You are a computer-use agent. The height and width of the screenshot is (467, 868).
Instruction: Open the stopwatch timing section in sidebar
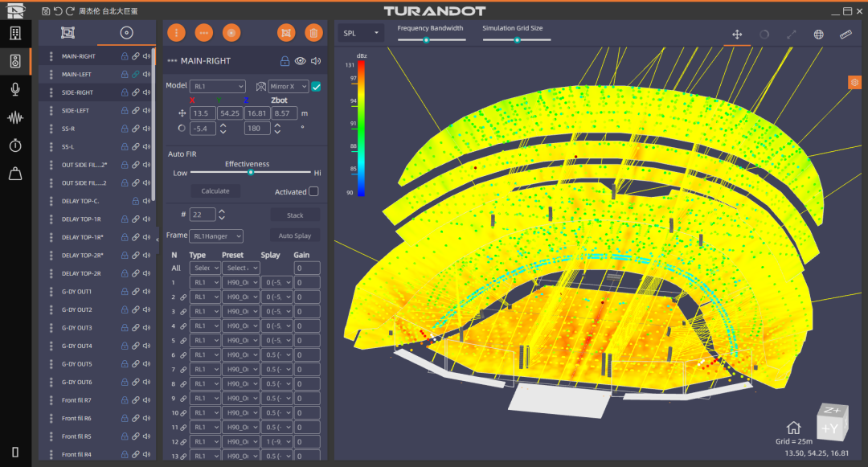click(15, 145)
